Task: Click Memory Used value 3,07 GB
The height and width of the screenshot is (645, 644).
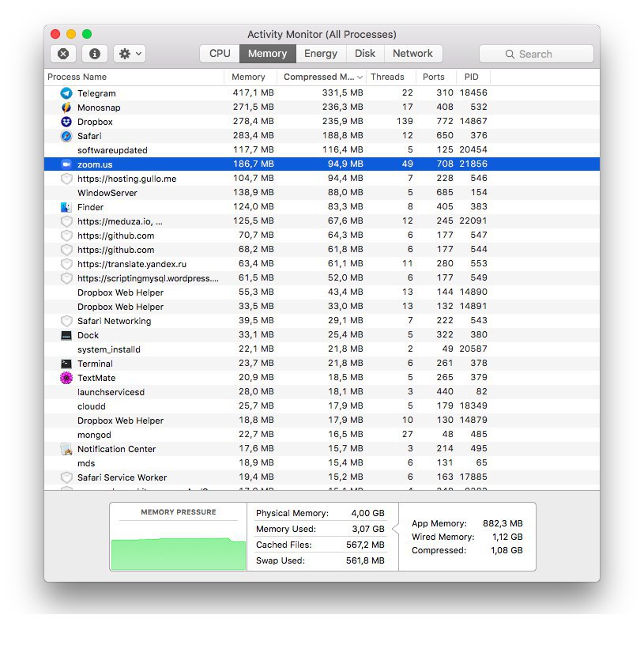Action: (x=368, y=529)
